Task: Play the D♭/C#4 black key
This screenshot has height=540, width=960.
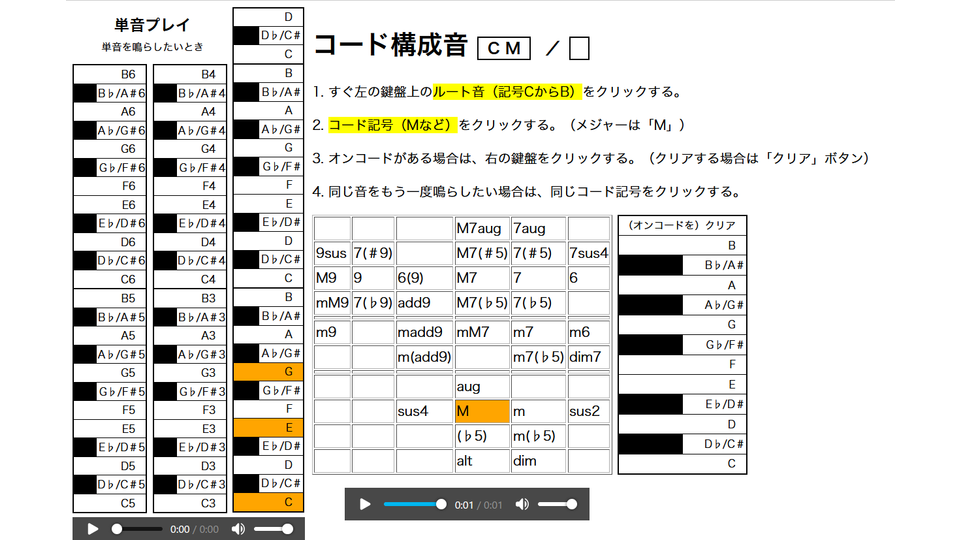Action: [190, 260]
